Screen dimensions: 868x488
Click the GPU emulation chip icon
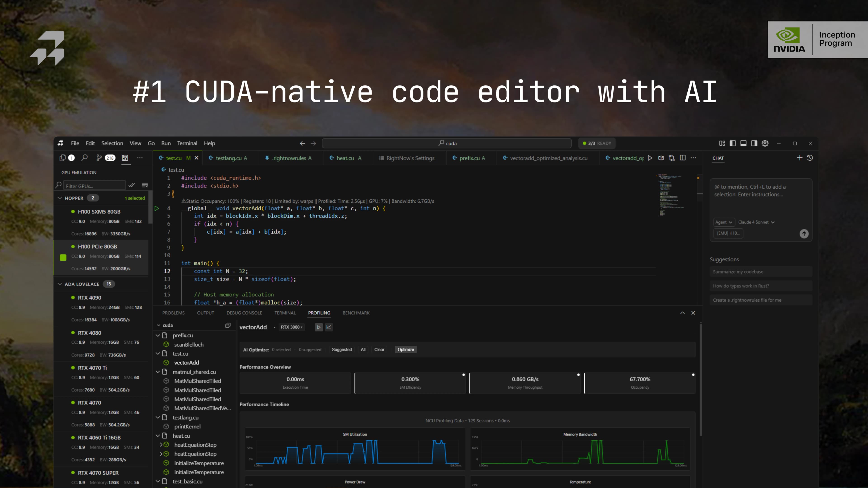pyautogui.click(x=125, y=158)
